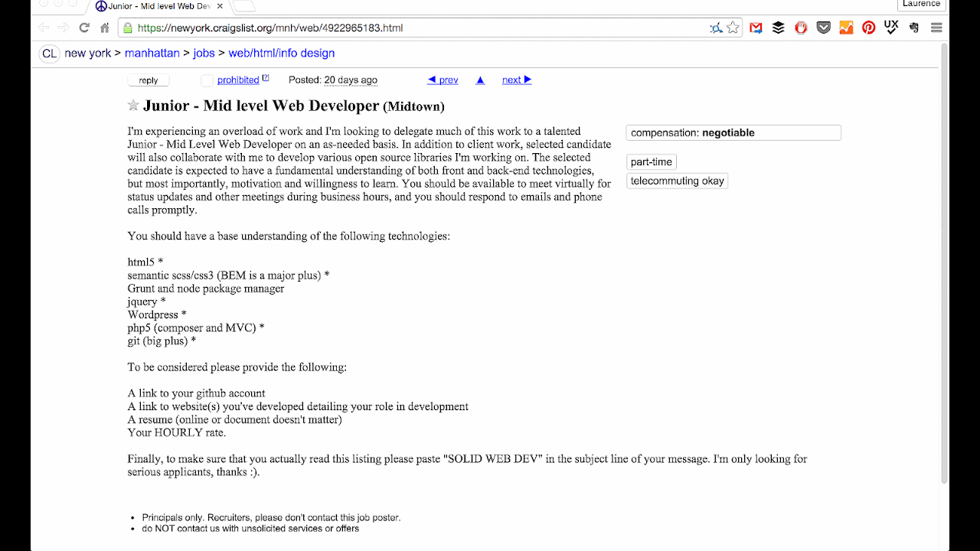
Task: Click the "git (big plus) *" line
Action: (162, 341)
